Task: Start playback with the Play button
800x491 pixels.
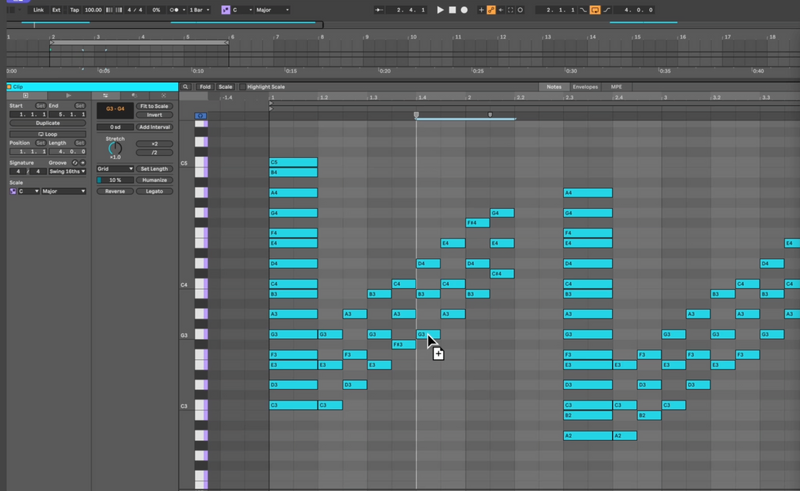Action: point(440,10)
